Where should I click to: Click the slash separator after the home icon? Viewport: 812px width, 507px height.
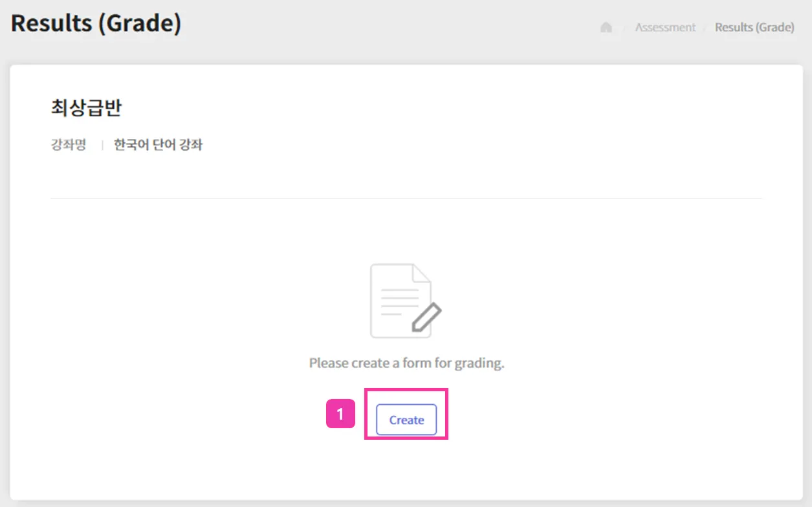click(x=624, y=28)
